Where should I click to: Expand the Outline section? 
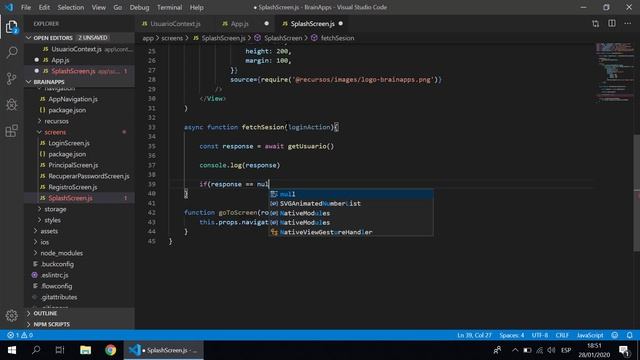[x=45, y=313]
